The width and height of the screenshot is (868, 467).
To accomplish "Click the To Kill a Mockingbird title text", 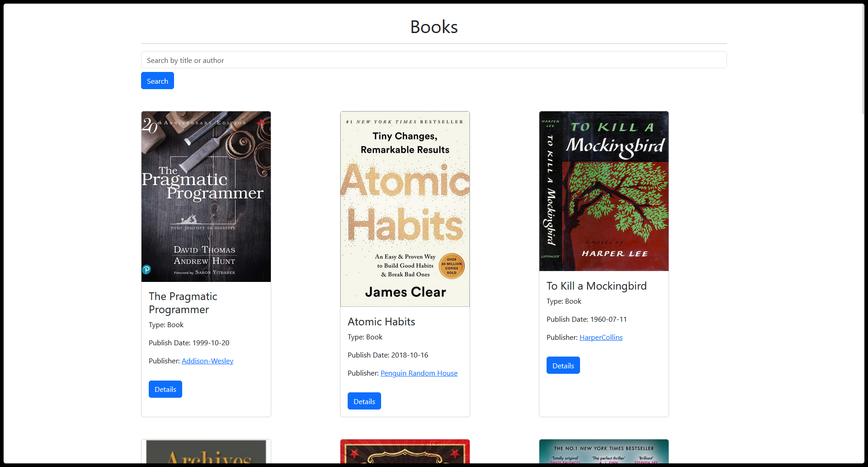I will (597, 286).
